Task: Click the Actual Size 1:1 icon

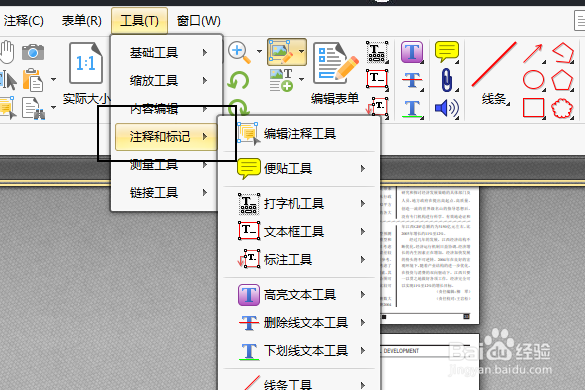Action: 86,63
